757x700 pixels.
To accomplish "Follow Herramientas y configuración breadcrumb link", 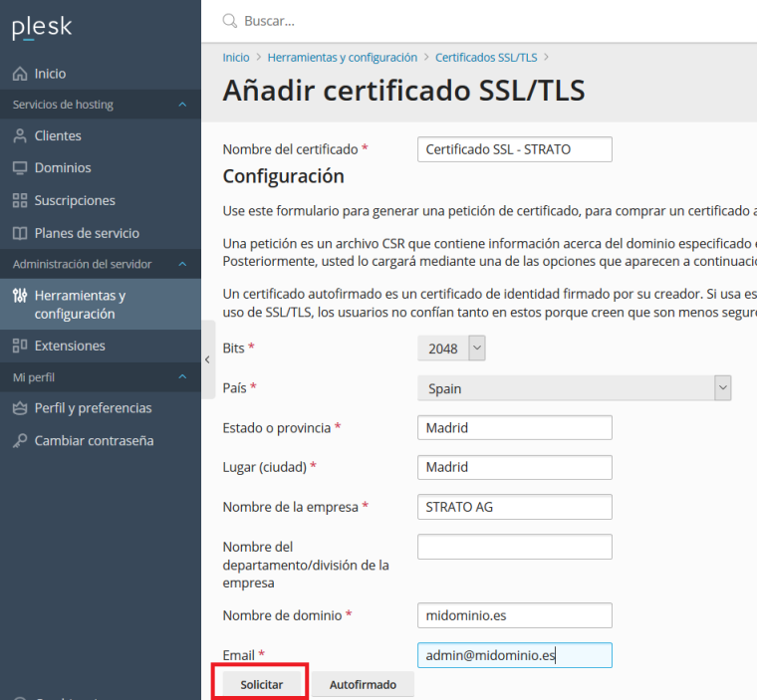I will [343, 58].
